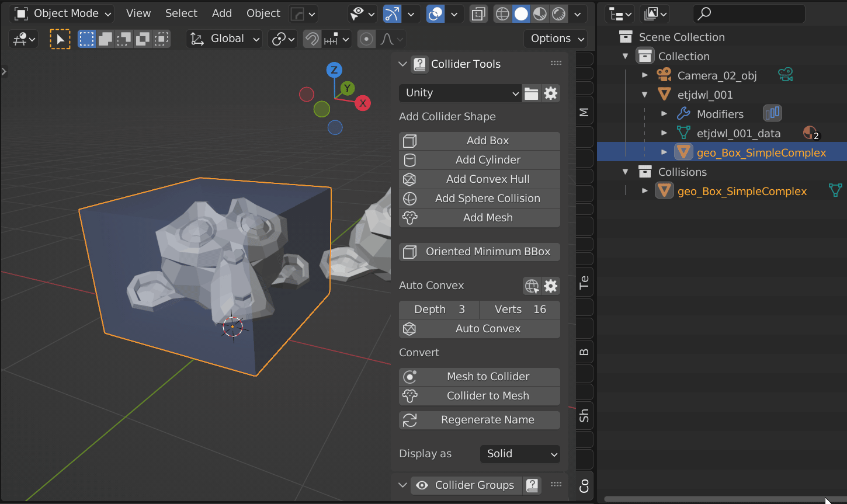Select the blue Z axis in the gizmo
The width and height of the screenshot is (847, 504).
click(334, 70)
